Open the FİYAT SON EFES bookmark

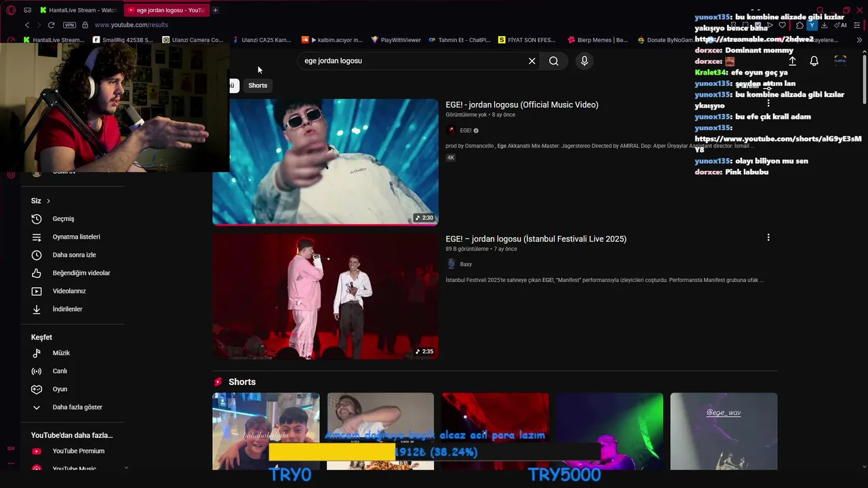(x=527, y=40)
